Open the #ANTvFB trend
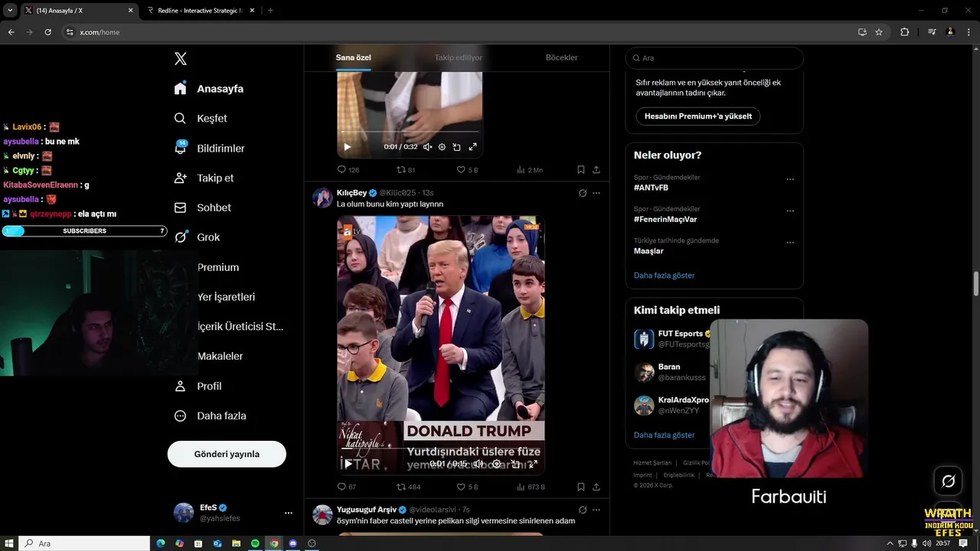 pyautogui.click(x=651, y=187)
